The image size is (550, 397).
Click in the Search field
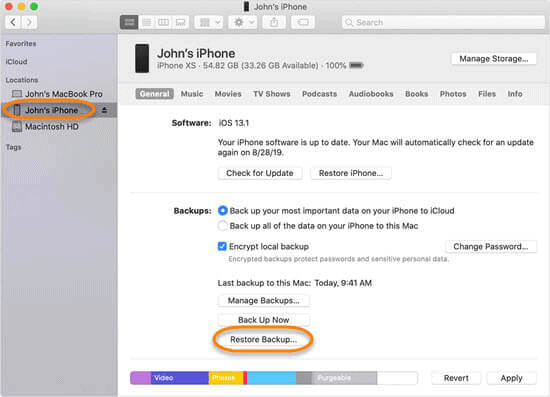pyautogui.click(x=443, y=22)
